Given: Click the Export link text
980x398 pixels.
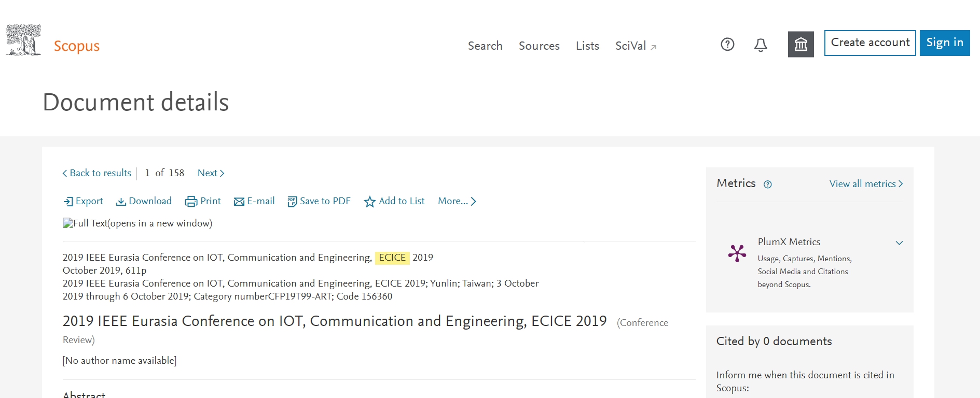Looking at the screenshot, I should click(x=89, y=201).
